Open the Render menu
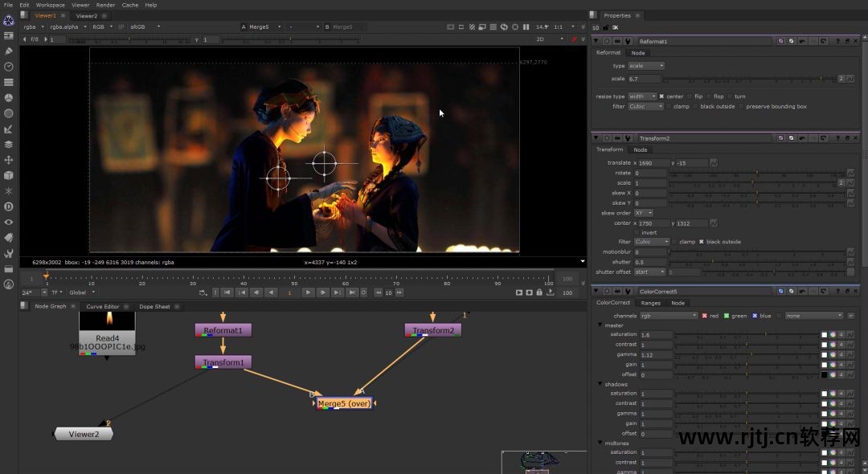Screen dimensions: 868x474 click(x=104, y=5)
